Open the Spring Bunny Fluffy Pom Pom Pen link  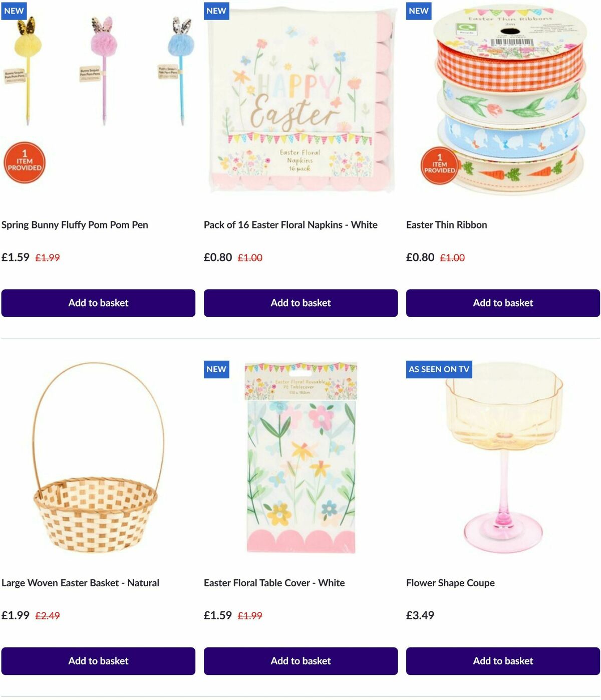[x=75, y=225]
